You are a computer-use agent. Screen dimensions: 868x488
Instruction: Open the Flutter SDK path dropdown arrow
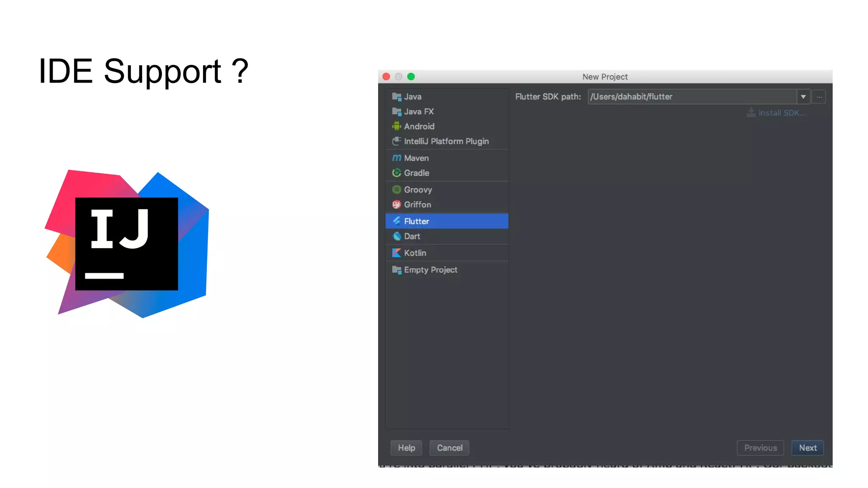[803, 97]
